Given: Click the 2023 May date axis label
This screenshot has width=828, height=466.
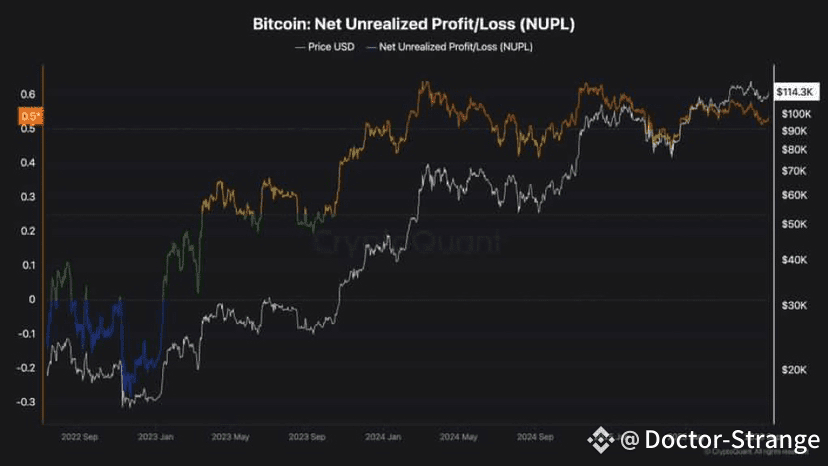Looking at the screenshot, I should (x=230, y=437).
